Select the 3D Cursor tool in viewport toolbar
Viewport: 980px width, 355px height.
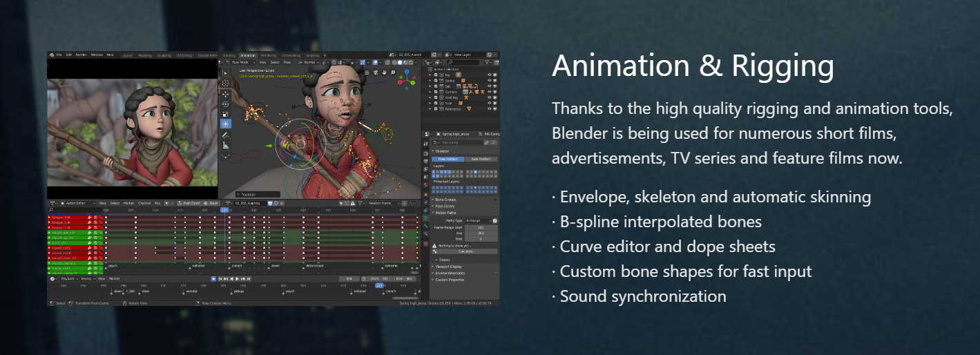225,84
